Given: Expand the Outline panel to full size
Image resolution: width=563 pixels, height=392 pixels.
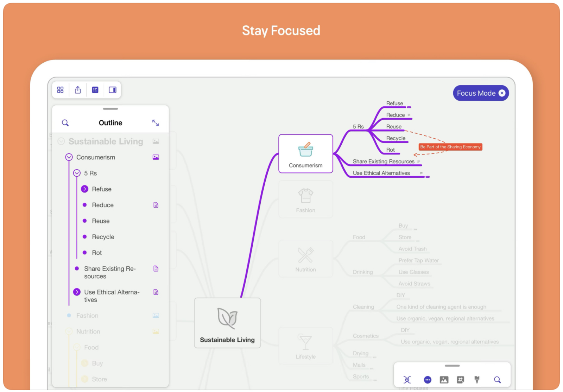Looking at the screenshot, I should 156,123.
